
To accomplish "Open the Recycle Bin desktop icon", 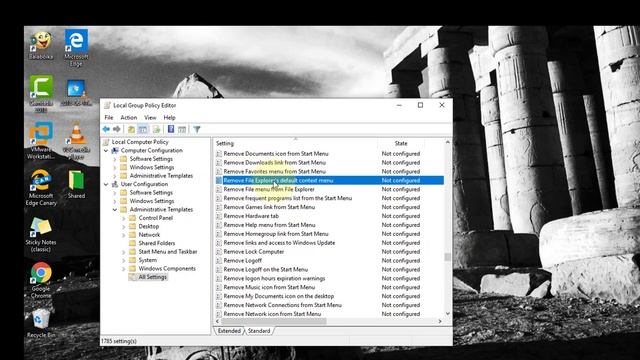I will tap(41, 324).
